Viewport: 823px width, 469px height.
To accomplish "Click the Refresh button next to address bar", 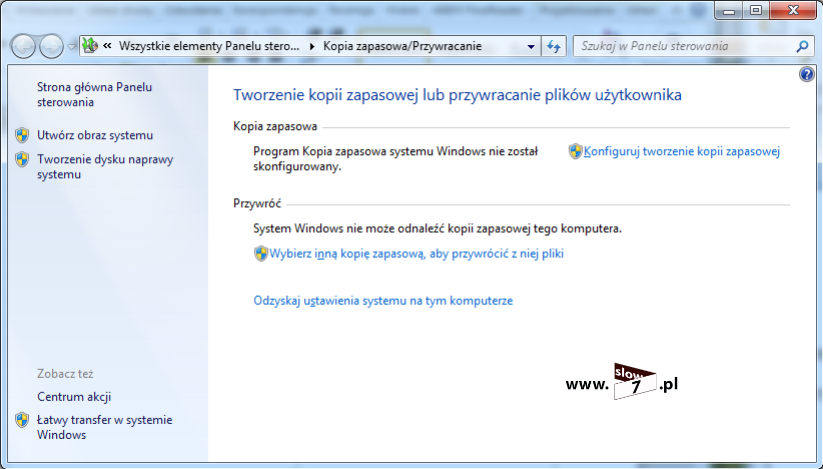I will [x=554, y=47].
